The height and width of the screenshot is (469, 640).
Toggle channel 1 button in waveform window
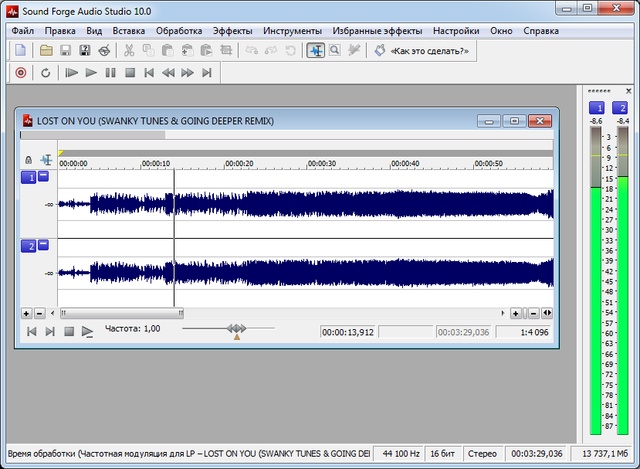point(29,177)
